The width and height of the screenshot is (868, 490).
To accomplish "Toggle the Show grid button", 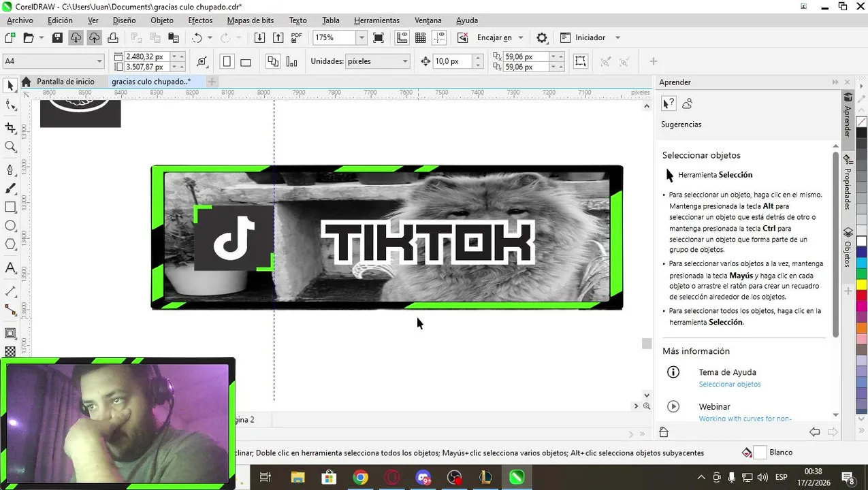I will pyautogui.click(x=420, y=38).
